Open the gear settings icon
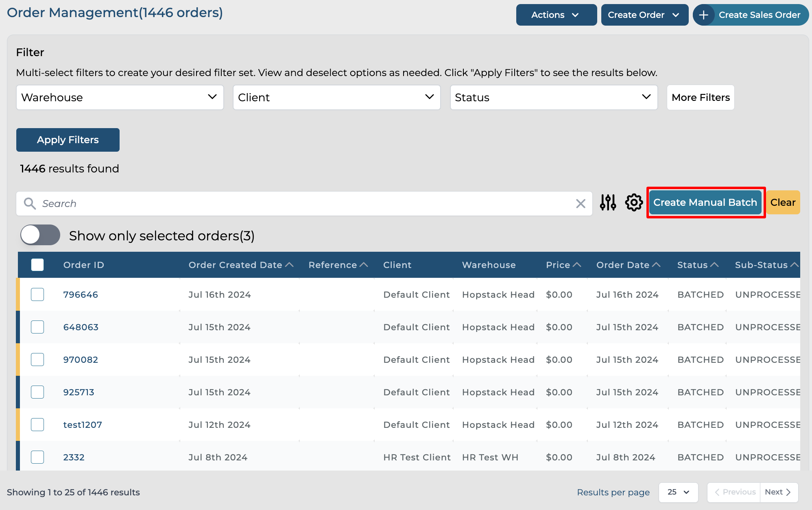812x510 pixels. [634, 203]
